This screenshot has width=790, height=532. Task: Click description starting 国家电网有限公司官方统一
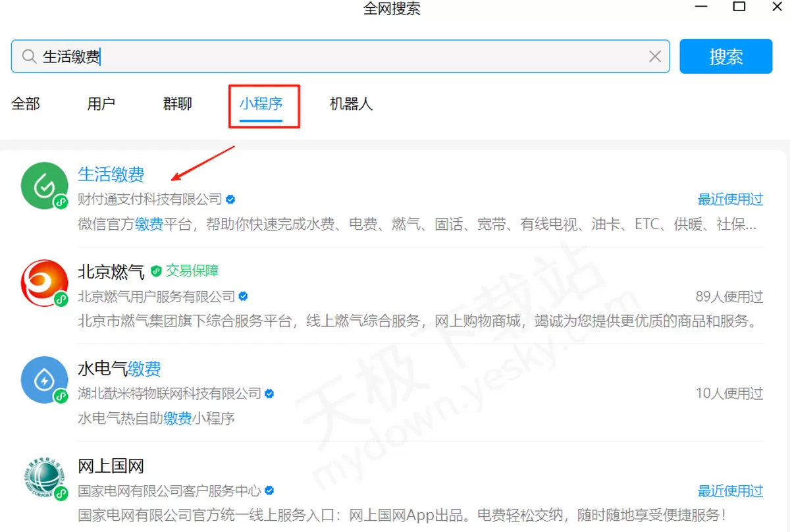[x=402, y=515]
